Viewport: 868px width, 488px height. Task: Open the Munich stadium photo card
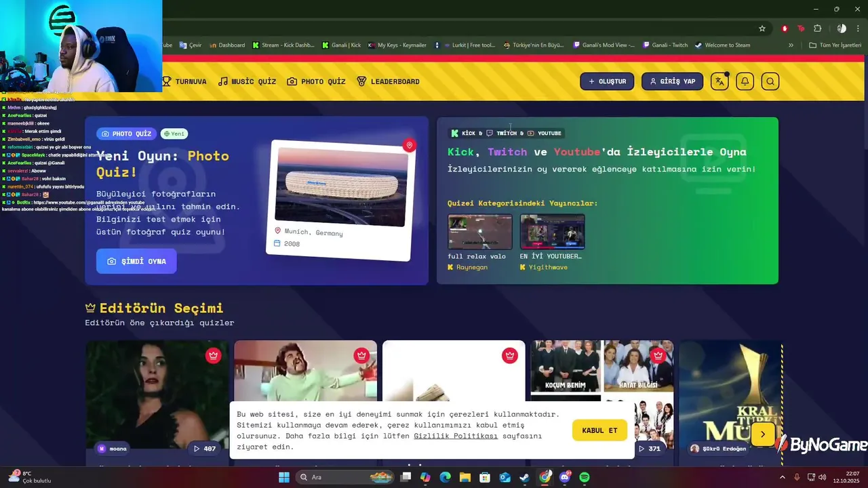coord(340,200)
